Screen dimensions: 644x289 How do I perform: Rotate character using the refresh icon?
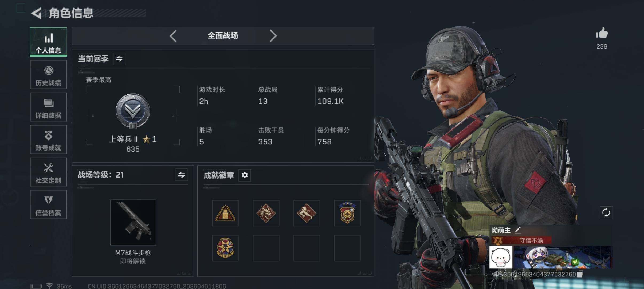click(x=606, y=212)
